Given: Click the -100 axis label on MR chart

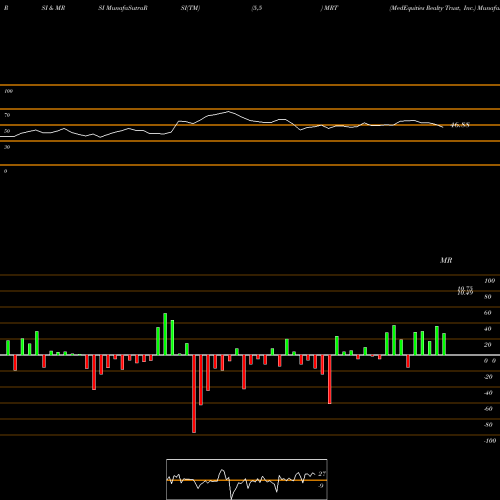Looking at the screenshot, I should pos(490,441).
